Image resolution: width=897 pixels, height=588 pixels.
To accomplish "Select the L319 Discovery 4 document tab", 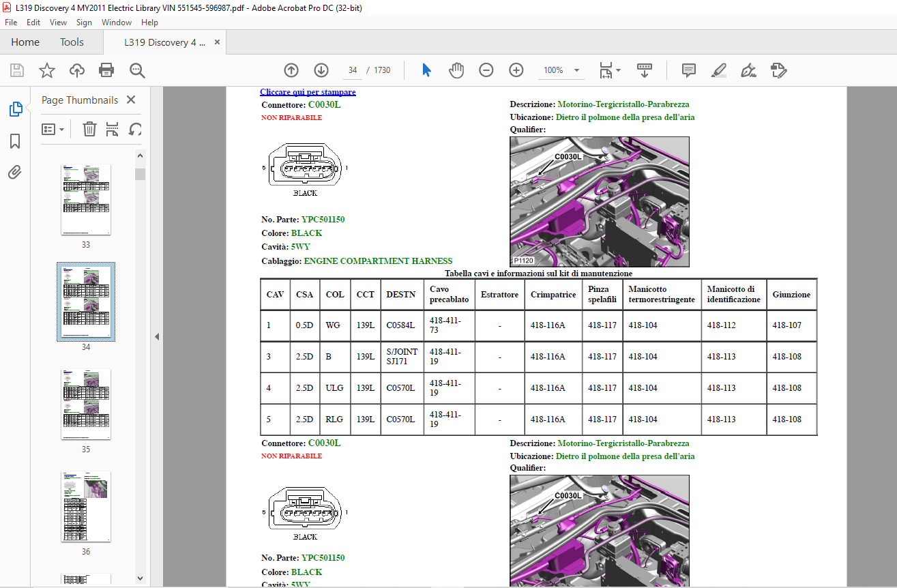I will pyautogui.click(x=164, y=42).
